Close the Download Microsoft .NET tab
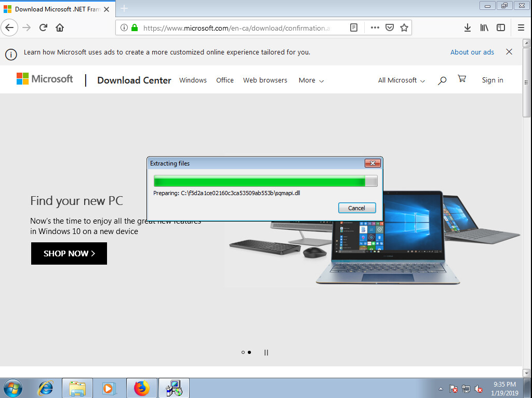532x398 pixels. 107,9
